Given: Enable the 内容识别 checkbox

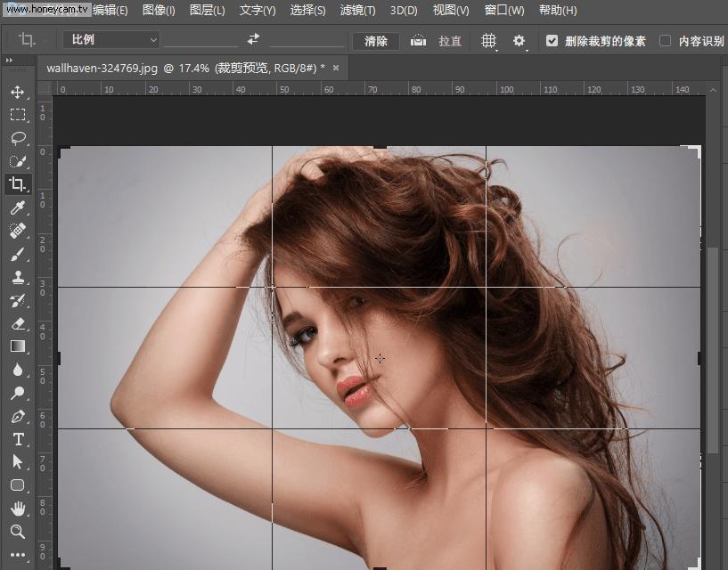Looking at the screenshot, I should click(665, 41).
